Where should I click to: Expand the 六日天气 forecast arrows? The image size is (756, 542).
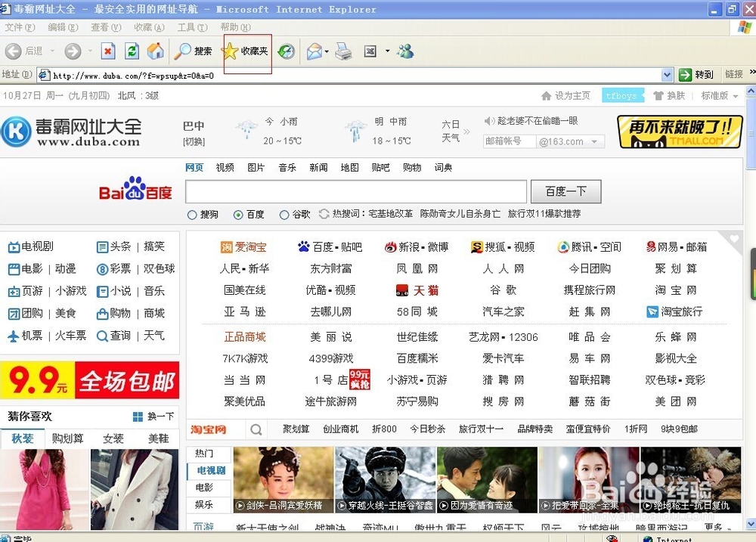(466, 132)
